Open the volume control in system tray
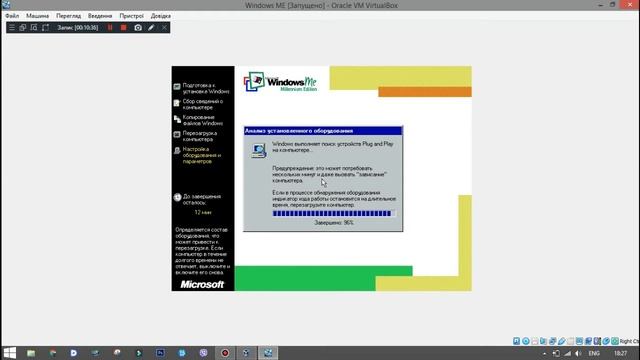This screenshot has width=640, height=360. coord(578,353)
